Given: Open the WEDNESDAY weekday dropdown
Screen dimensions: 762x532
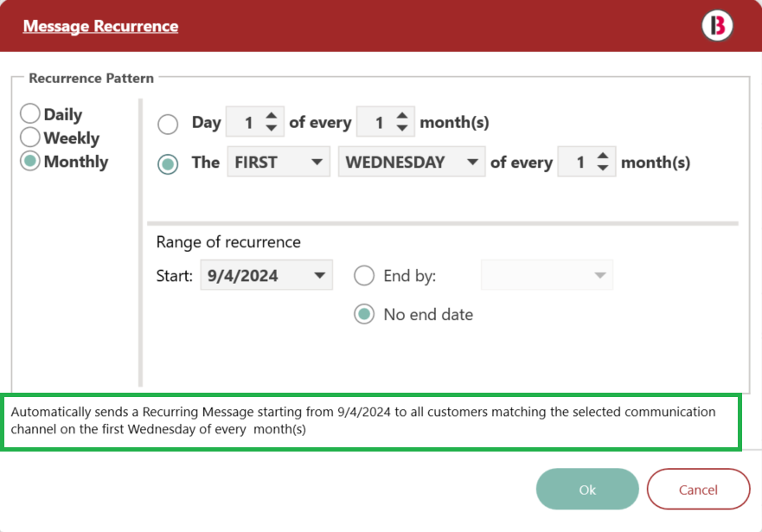Looking at the screenshot, I should pos(412,162).
